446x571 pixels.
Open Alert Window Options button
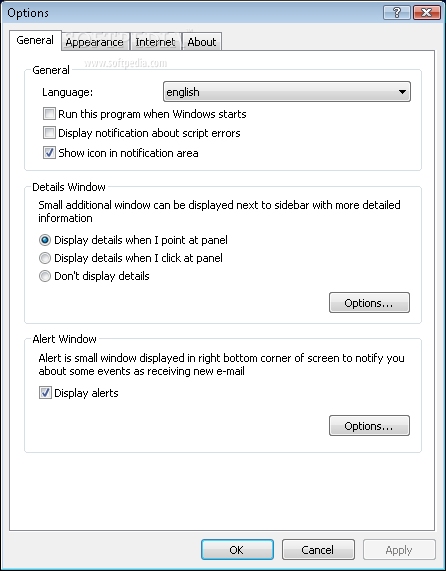pyautogui.click(x=369, y=425)
